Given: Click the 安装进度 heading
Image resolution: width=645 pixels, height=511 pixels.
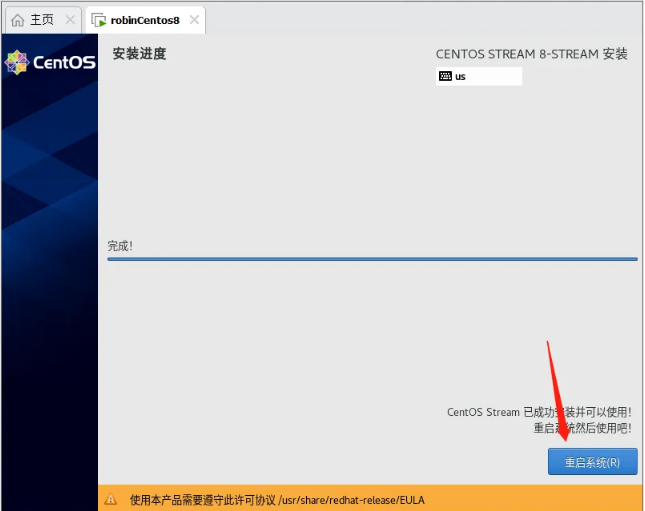Looking at the screenshot, I should tap(139, 54).
